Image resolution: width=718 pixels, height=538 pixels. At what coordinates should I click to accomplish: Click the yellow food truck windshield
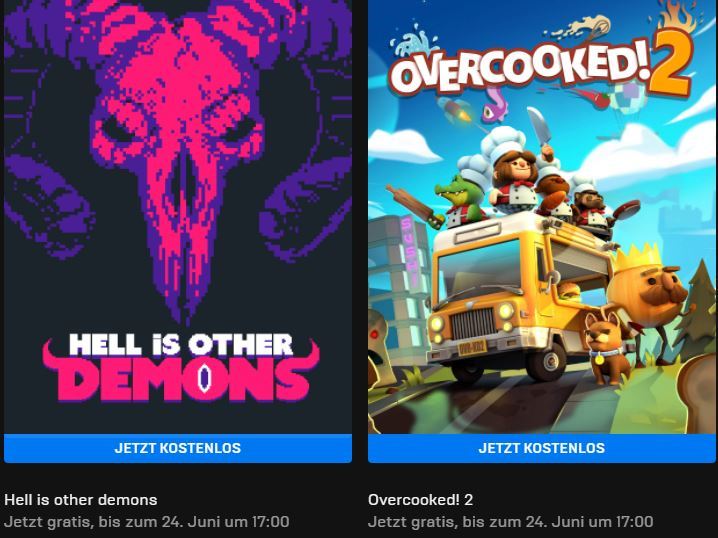481,270
